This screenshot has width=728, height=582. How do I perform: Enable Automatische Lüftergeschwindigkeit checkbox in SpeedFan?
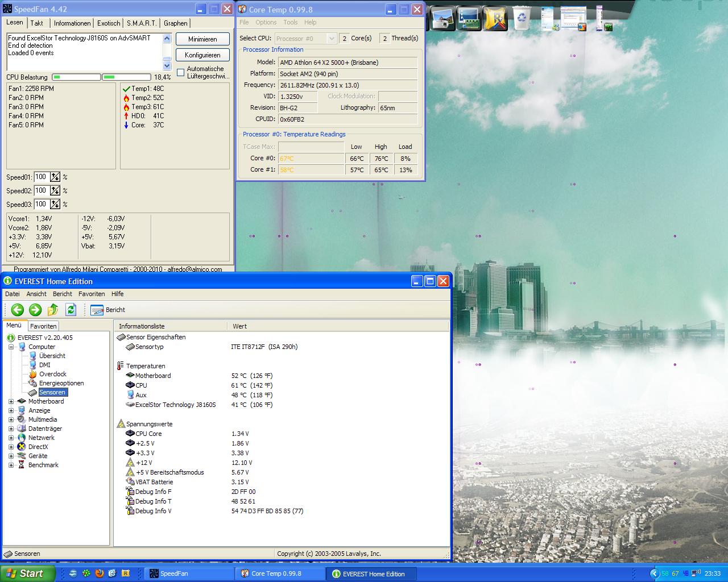coord(181,72)
